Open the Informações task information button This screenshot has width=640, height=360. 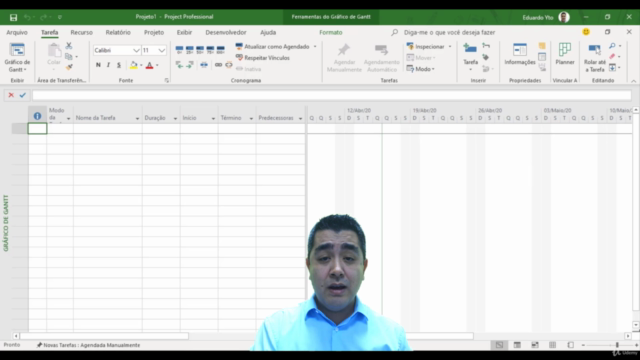click(520, 54)
